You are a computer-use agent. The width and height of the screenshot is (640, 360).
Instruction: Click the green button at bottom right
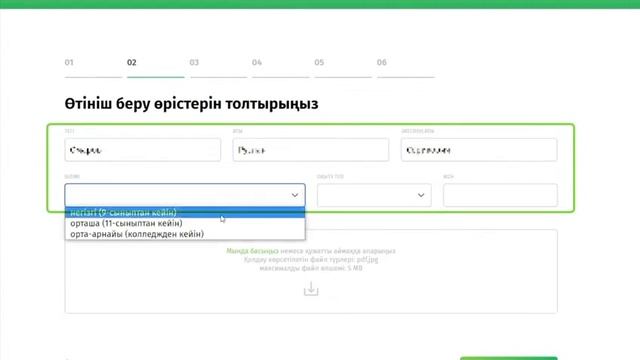click(509, 358)
